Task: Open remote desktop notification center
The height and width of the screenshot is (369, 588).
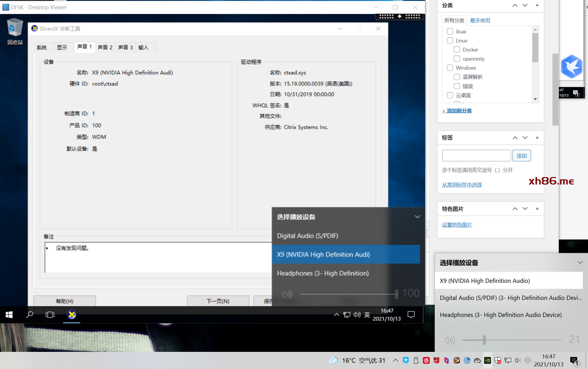Action: pyautogui.click(x=411, y=315)
